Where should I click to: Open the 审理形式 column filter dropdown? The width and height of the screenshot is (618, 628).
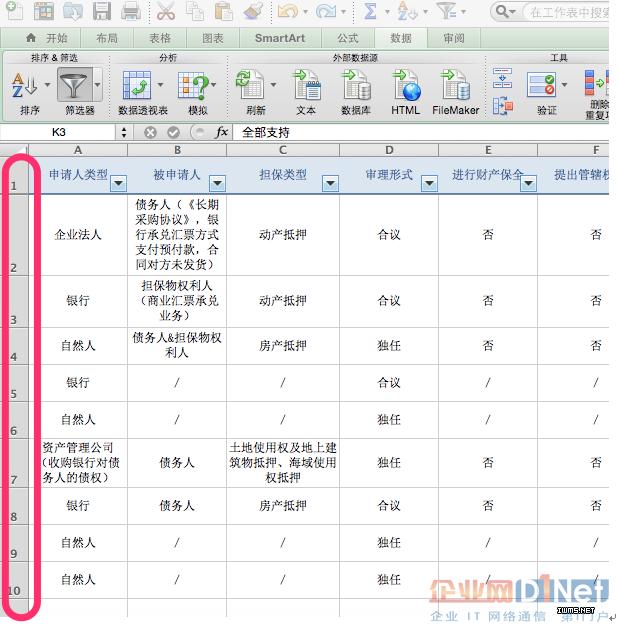click(x=429, y=183)
